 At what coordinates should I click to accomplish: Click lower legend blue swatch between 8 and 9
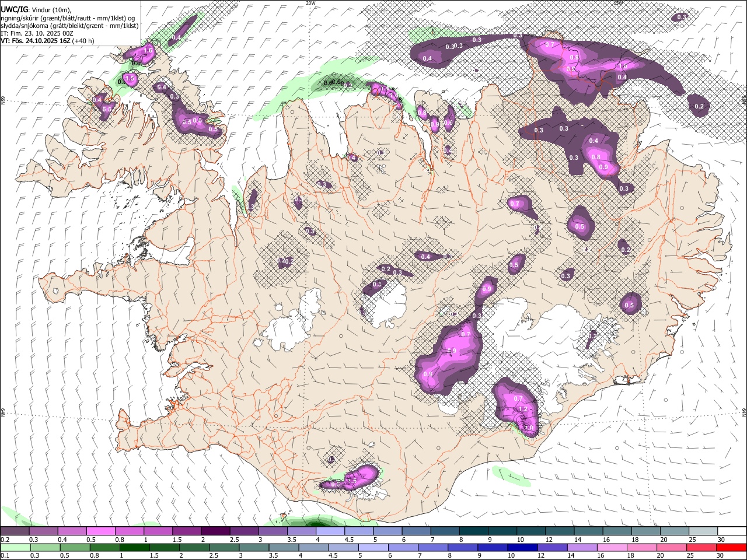click(x=462, y=548)
